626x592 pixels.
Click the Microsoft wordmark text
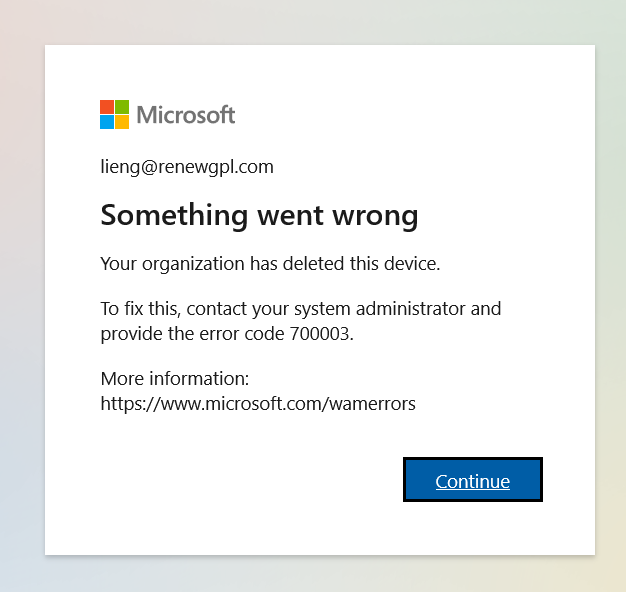pos(186,115)
